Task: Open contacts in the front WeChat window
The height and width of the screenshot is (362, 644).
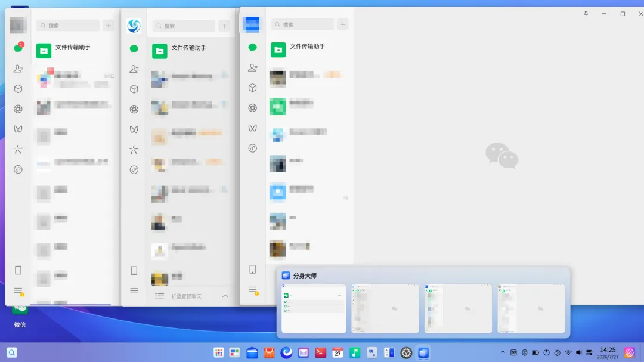Action: (253, 68)
